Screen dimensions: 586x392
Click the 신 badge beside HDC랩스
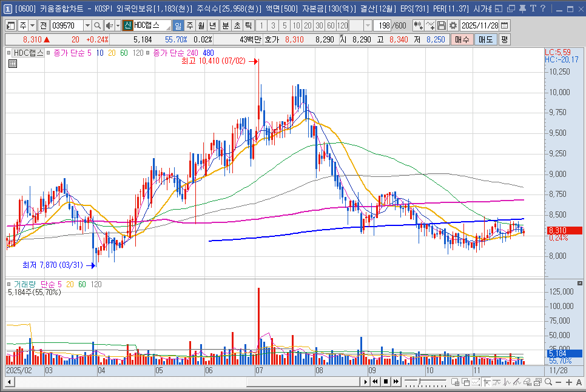[128, 25]
